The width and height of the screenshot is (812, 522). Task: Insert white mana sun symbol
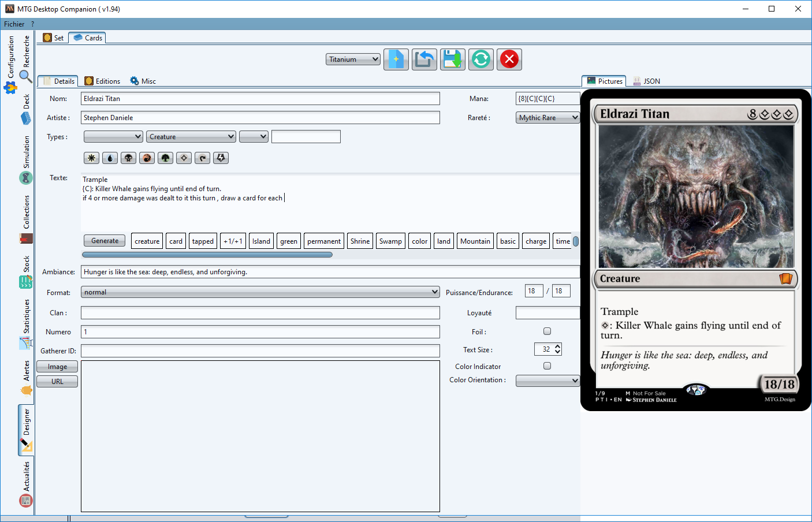[92, 158]
